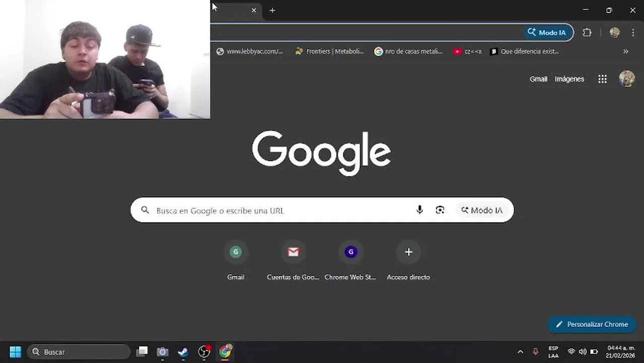
Task: Open the Chrome Web St... shortcut tile
Action: point(351,261)
